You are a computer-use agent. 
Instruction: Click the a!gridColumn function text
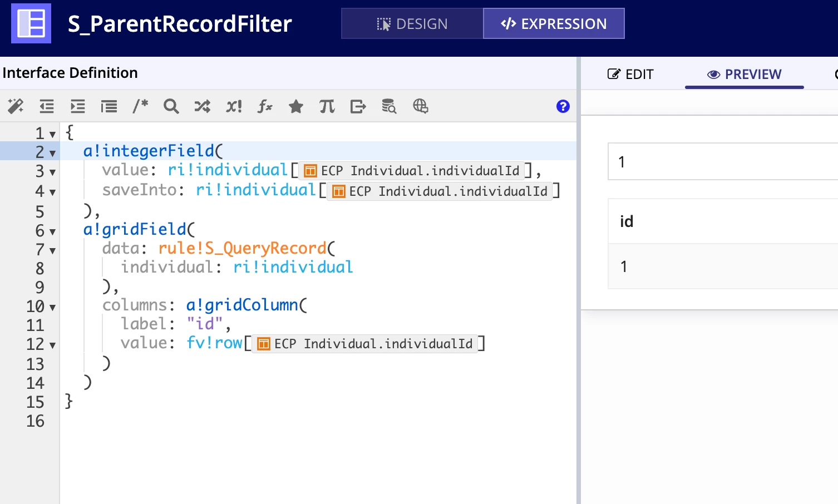tap(242, 305)
